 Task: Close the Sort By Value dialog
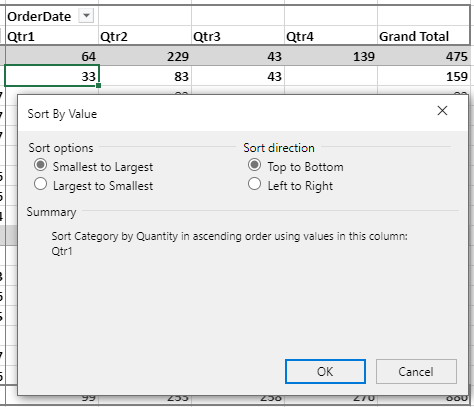tap(442, 111)
